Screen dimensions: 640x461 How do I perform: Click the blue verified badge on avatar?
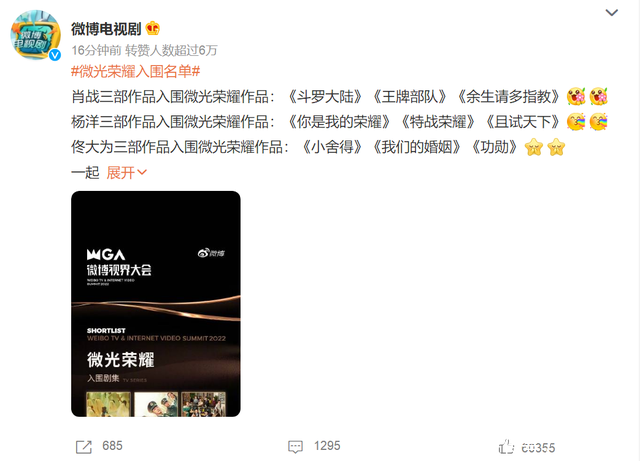[55, 55]
